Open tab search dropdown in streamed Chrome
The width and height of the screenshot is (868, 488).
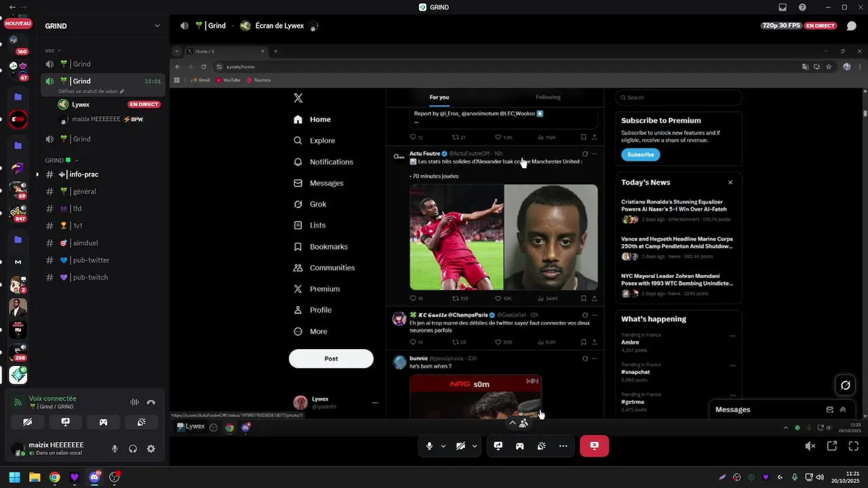click(177, 51)
